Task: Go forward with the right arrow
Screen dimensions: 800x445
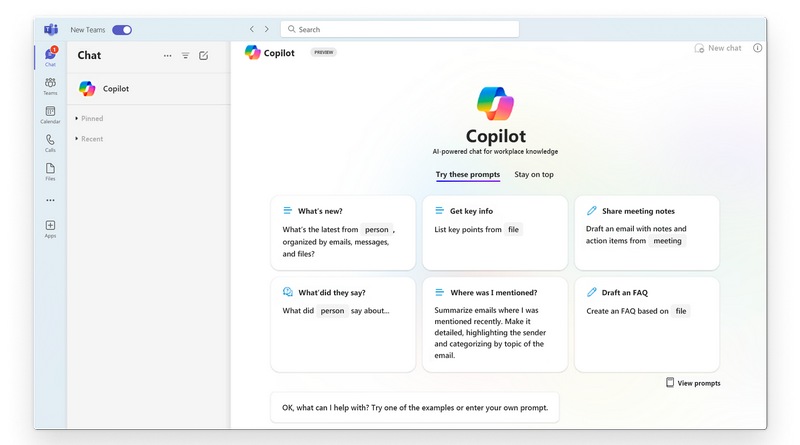Action: click(x=266, y=29)
